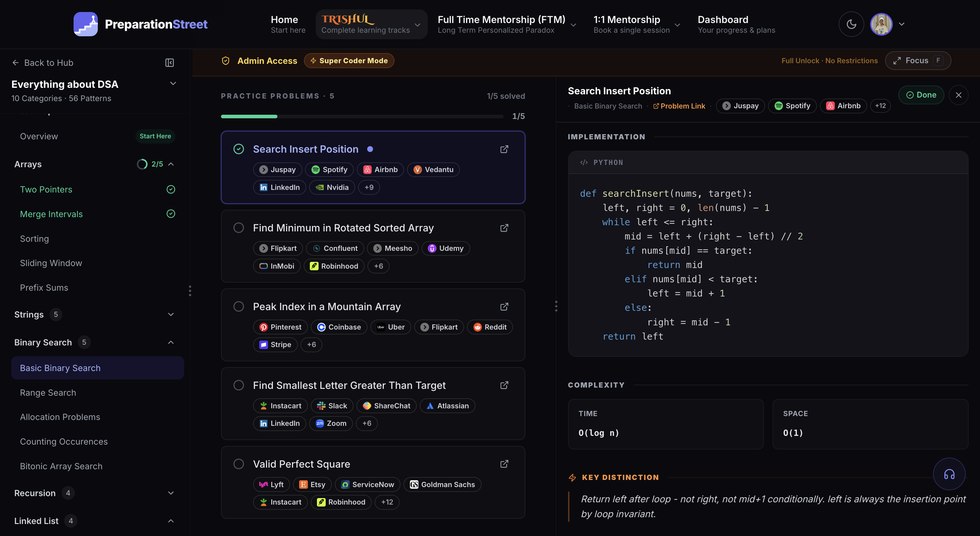Toggle dark mode moon icon

(851, 24)
